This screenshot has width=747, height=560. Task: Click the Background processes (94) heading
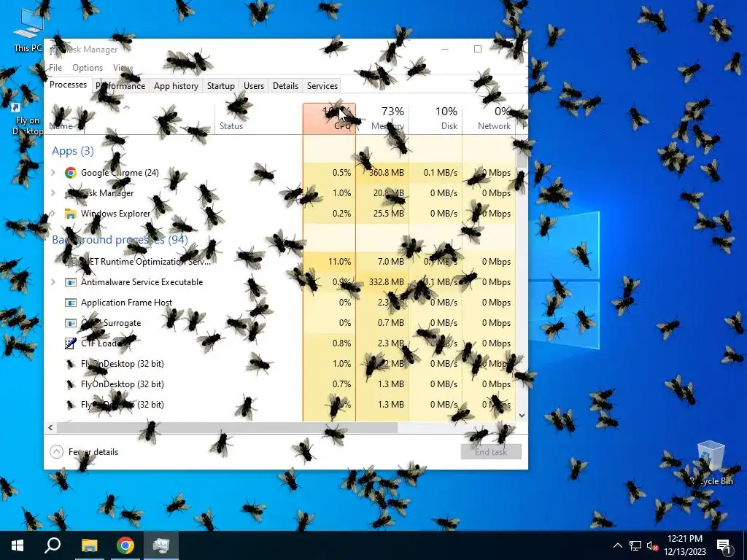(120, 239)
